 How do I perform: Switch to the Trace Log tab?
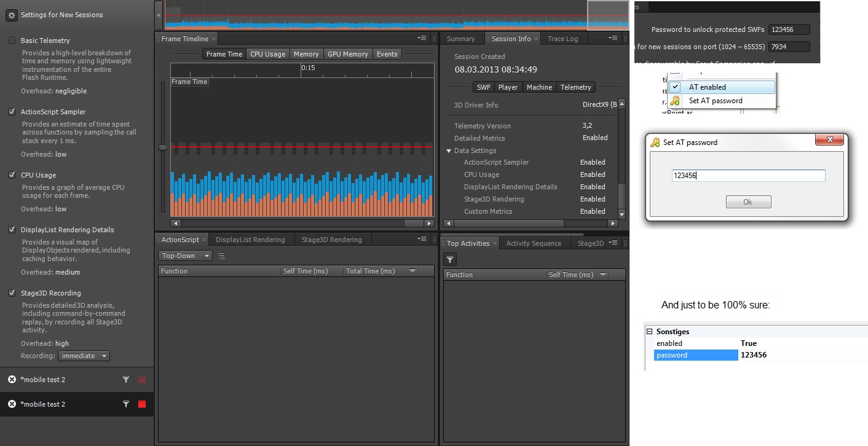point(563,39)
